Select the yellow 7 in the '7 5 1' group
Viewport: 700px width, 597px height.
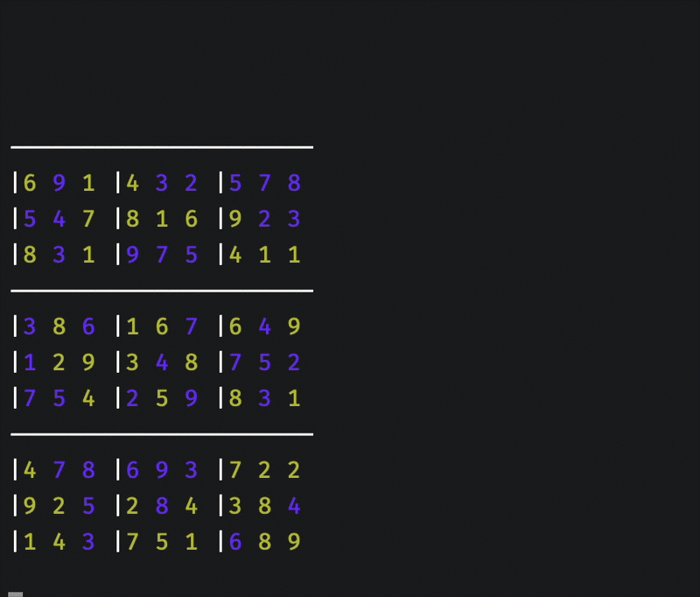pyautogui.click(x=133, y=542)
